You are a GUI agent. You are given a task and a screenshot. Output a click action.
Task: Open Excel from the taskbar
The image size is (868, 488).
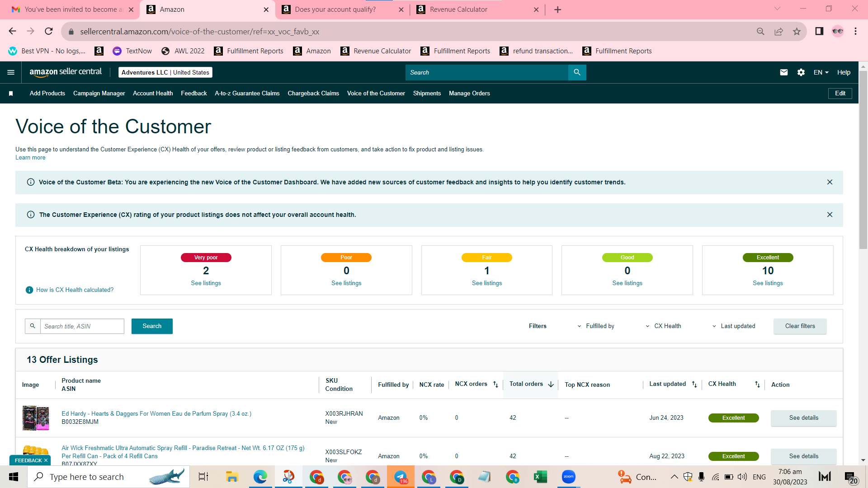(x=540, y=477)
